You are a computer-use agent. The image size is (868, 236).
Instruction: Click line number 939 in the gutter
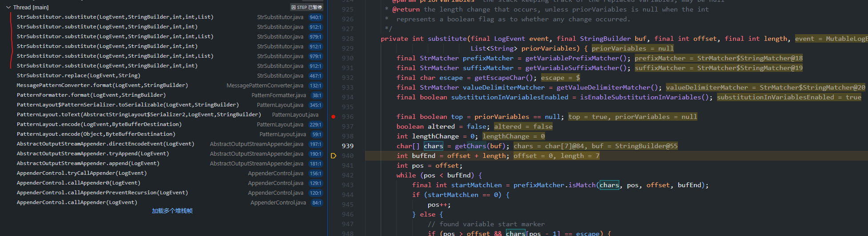tap(347, 146)
